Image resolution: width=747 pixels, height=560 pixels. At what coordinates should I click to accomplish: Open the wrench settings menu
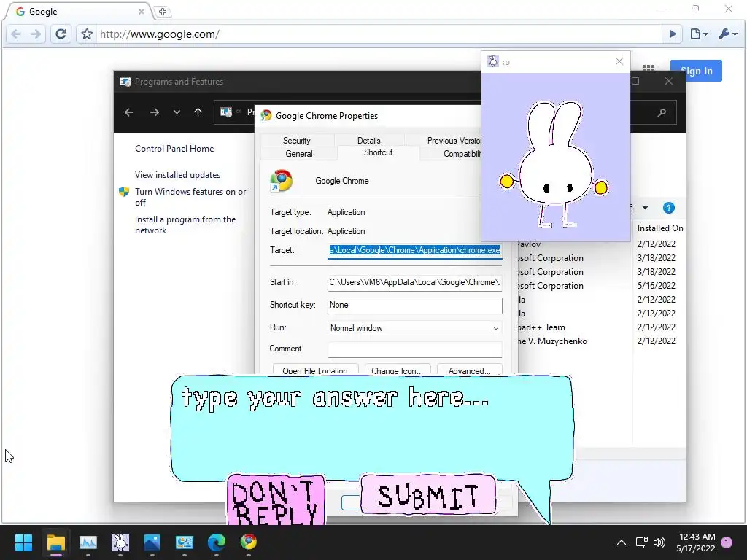[x=727, y=34]
